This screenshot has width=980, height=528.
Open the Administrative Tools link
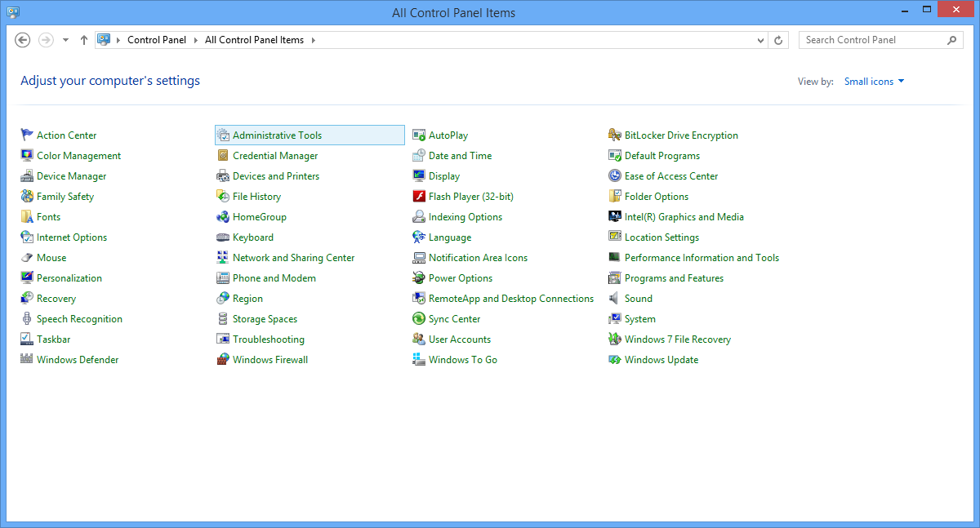pyautogui.click(x=278, y=135)
